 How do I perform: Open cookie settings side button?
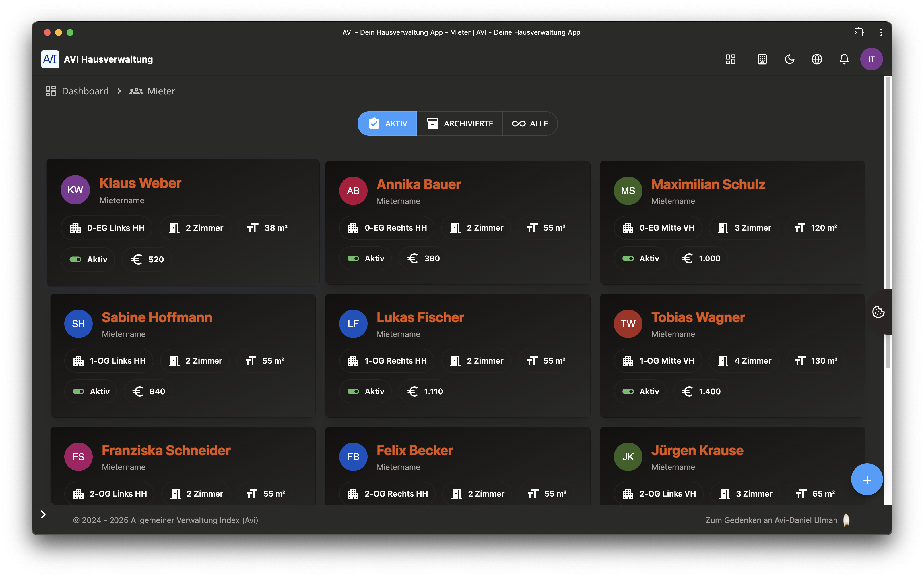point(878,312)
